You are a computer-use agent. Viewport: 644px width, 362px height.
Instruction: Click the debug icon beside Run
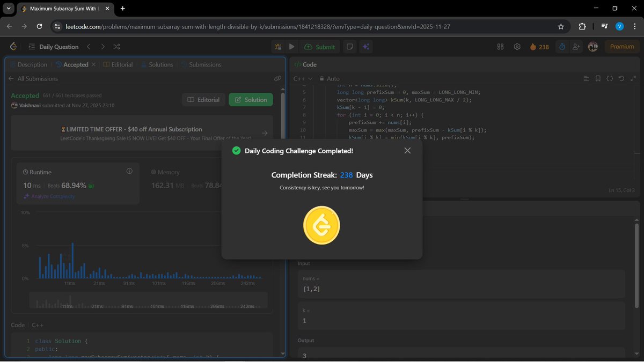(278, 47)
